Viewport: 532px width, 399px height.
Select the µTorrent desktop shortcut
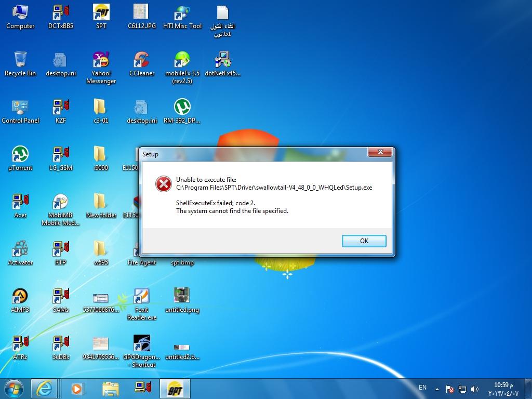20,159
